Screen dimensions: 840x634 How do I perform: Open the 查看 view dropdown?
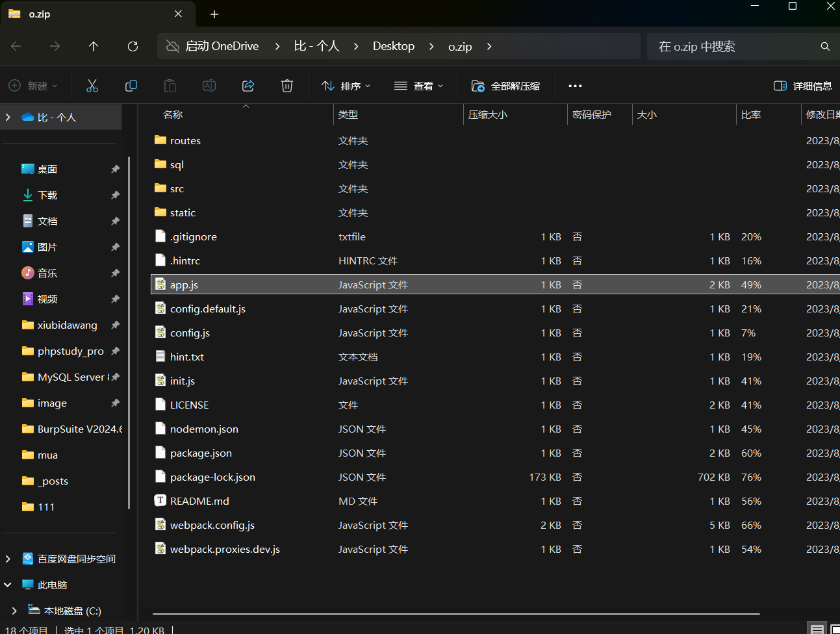[x=419, y=86]
